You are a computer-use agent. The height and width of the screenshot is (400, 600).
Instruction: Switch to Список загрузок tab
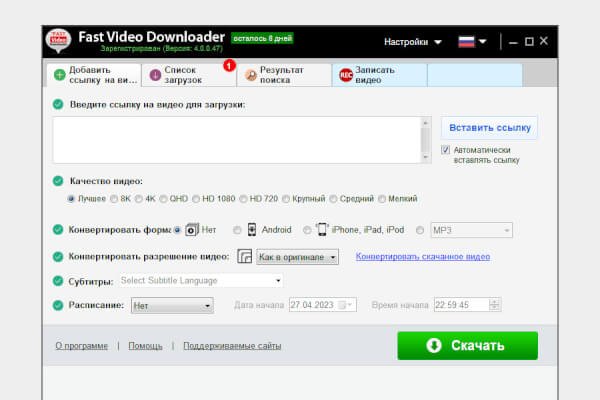point(189,75)
